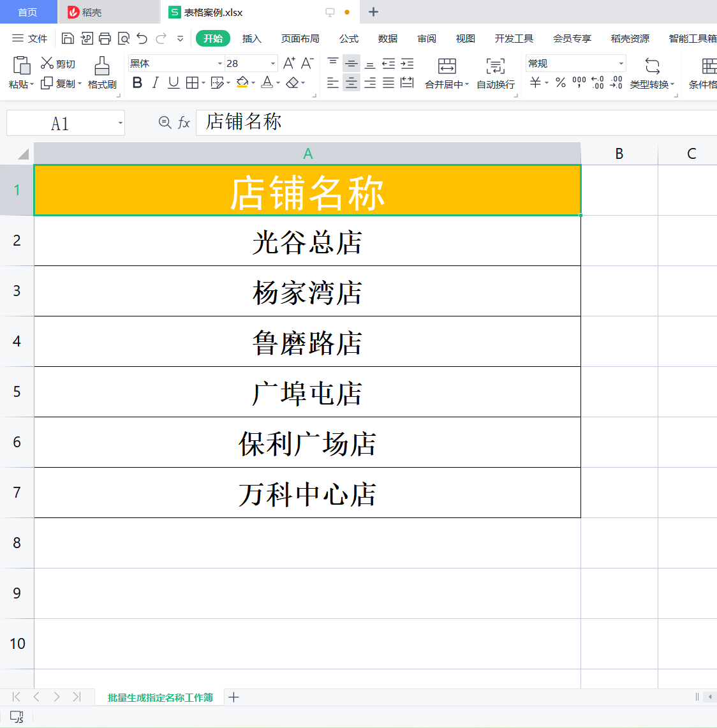Toggle Italic formatting
Screen dimensions: 717x728
point(156,83)
